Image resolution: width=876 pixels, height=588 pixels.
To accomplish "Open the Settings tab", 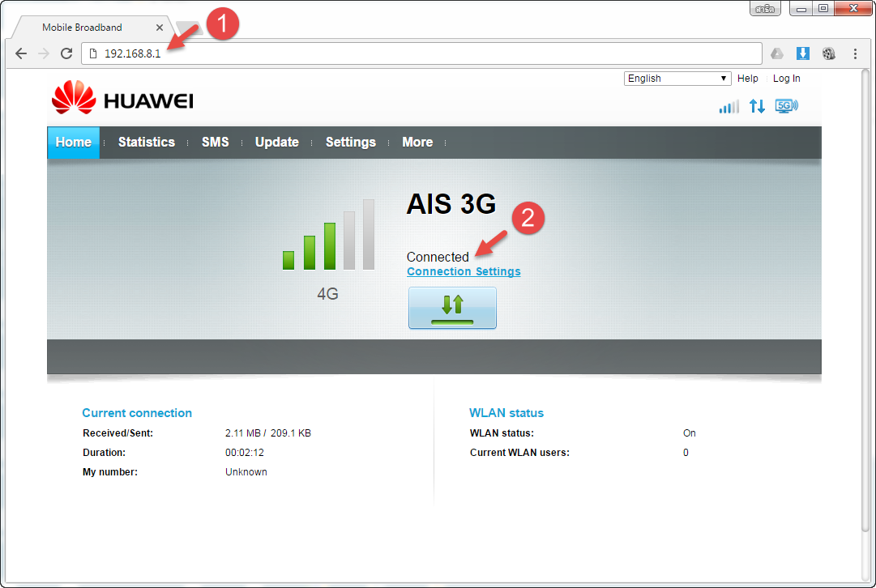I will [350, 143].
